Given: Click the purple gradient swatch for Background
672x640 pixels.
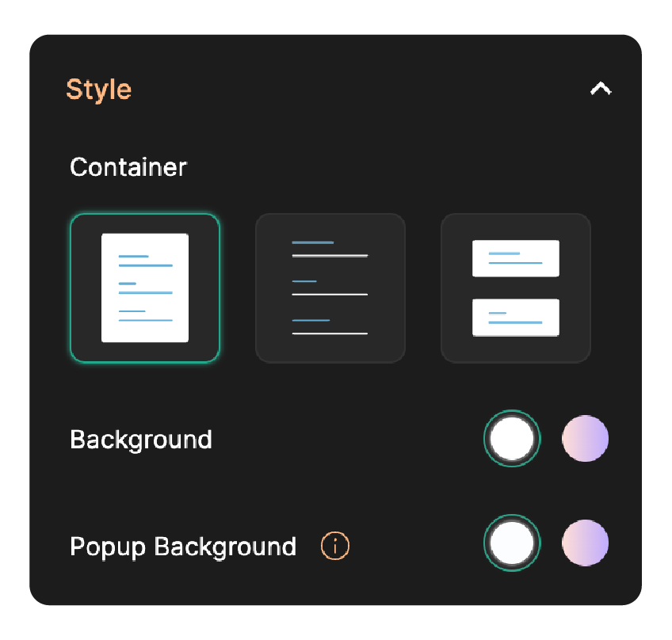Looking at the screenshot, I should click(585, 438).
